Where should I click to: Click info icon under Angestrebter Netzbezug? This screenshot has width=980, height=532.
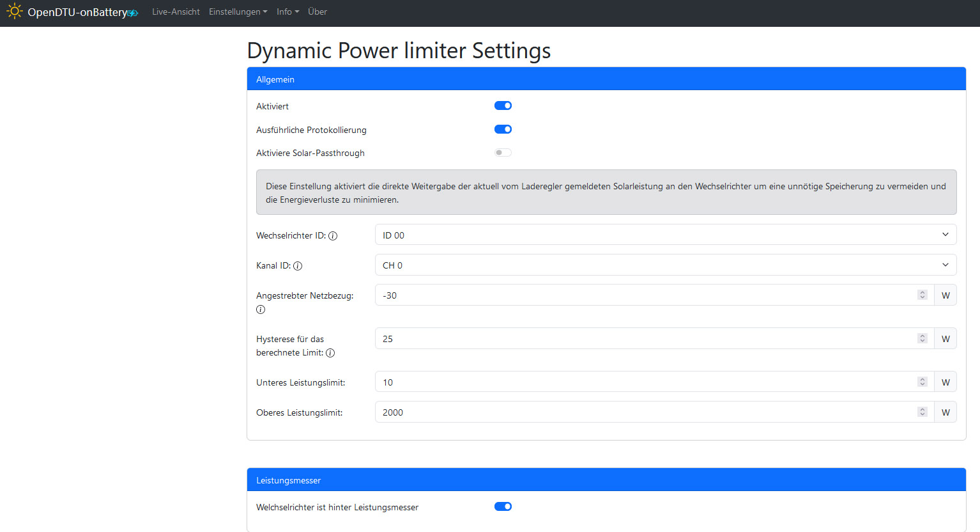click(x=261, y=309)
